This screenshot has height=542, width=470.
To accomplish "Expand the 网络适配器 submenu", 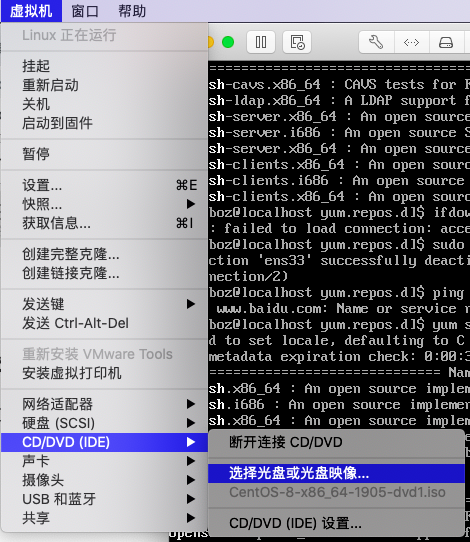I will [104, 404].
